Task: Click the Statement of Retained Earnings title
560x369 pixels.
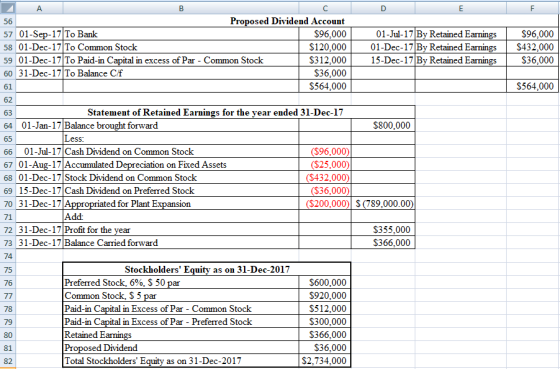Action: 216,113
